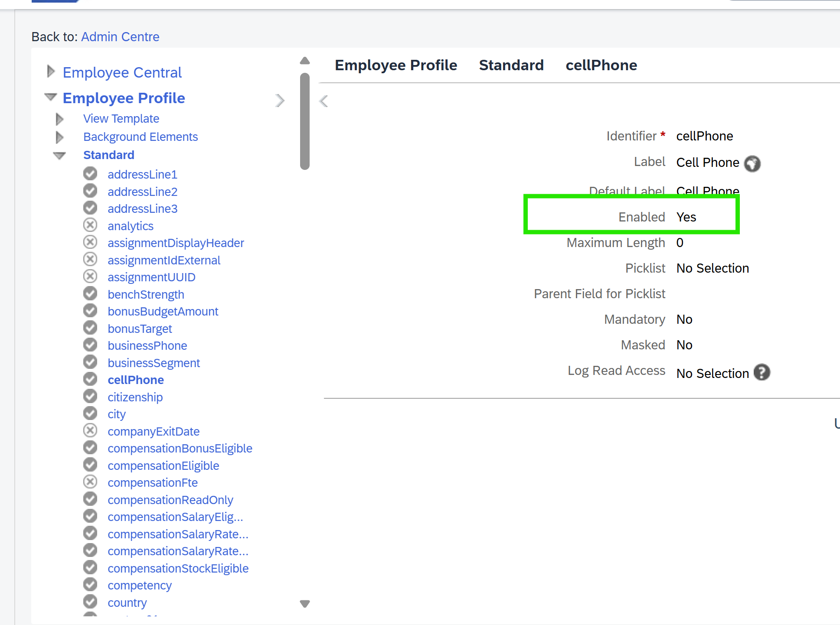Click the help icon next to Log Read Access
The image size is (840, 625).
pos(762,372)
